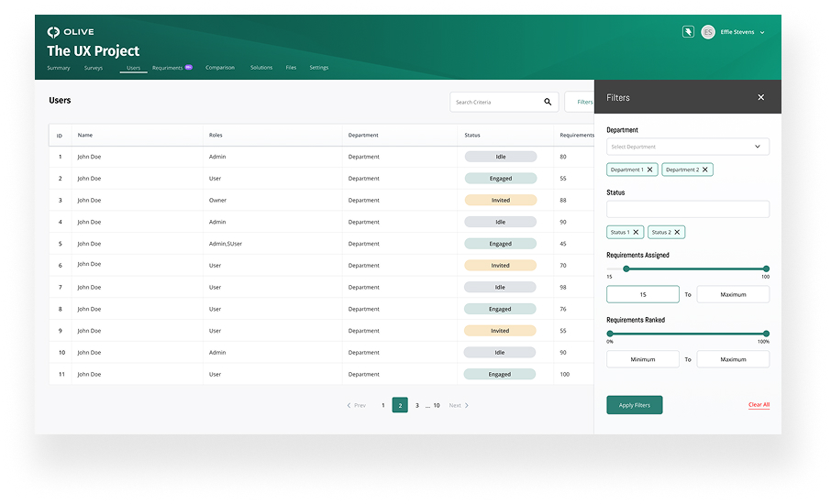
Task: Click the Department column header
Action: (x=363, y=135)
